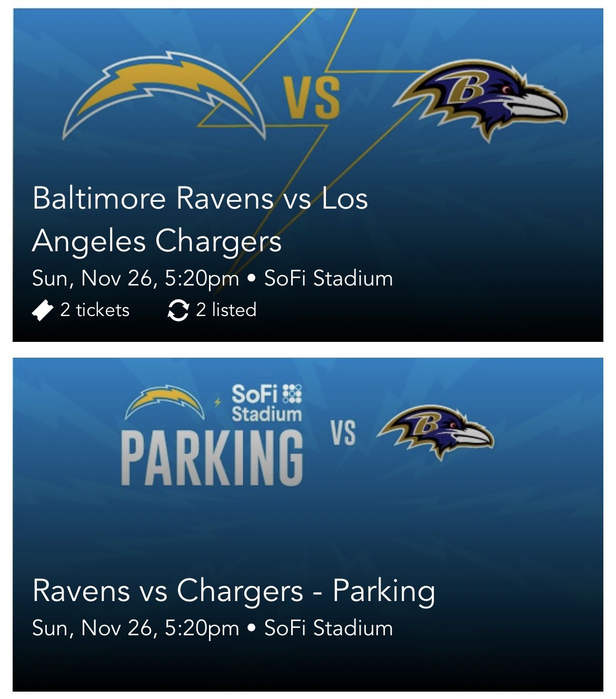616x699 pixels.
Task: Click the ticket icon beside 2 tickets
Action: coord(42,310)
